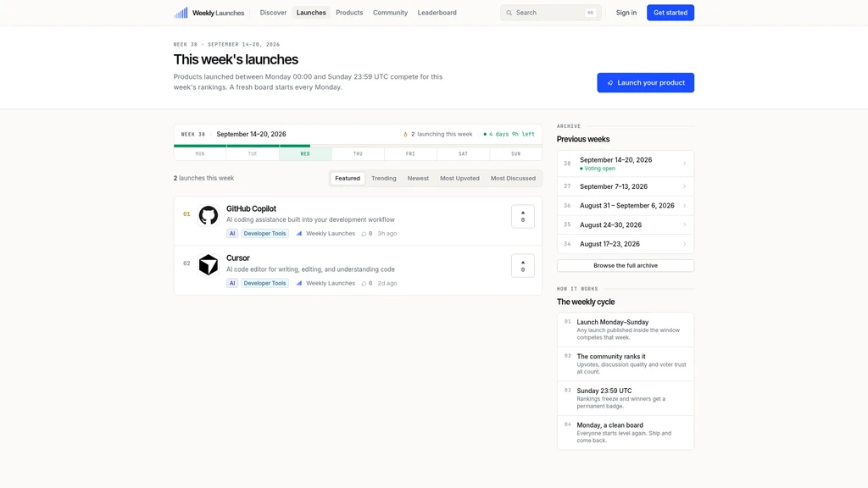
Task: Click the magnifier icon in search
Action: tap(509, 13)
